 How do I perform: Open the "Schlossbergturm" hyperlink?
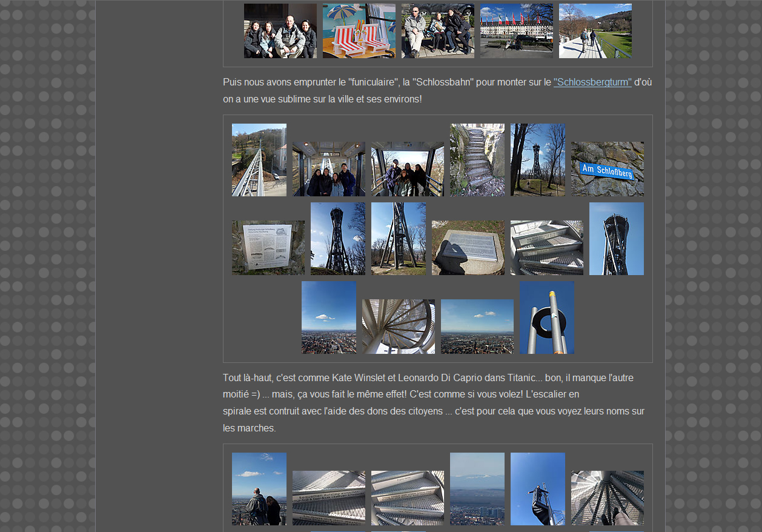point(592,82)
